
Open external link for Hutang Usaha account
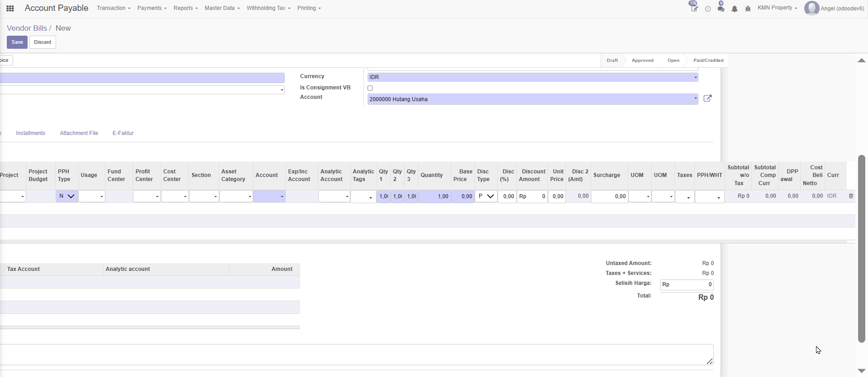coord(708,98)
